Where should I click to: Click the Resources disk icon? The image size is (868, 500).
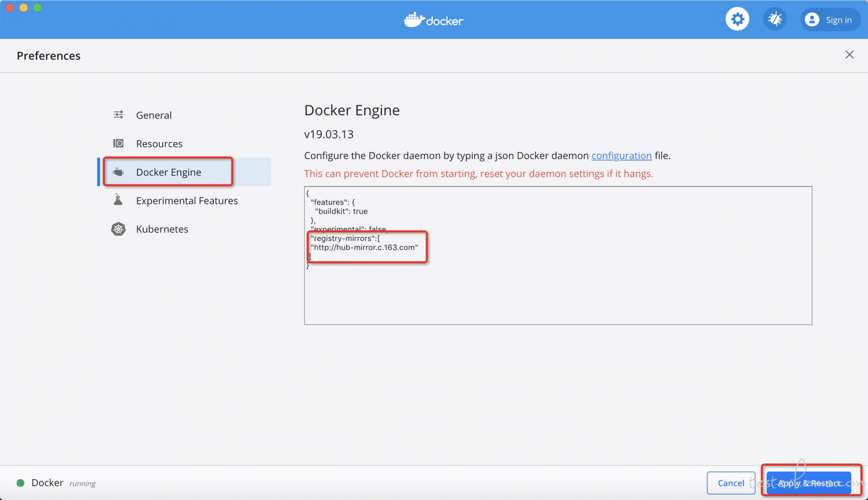[x=118, y=143]
